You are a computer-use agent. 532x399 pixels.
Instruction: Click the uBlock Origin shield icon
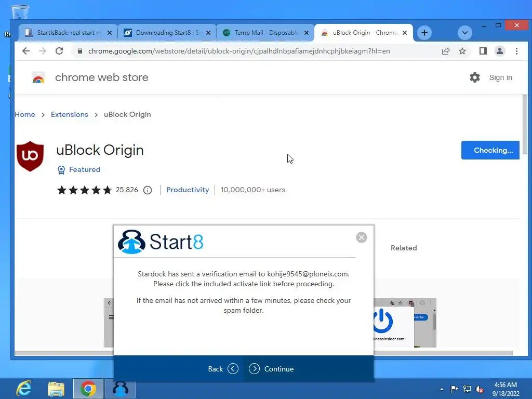click(30, 156)
